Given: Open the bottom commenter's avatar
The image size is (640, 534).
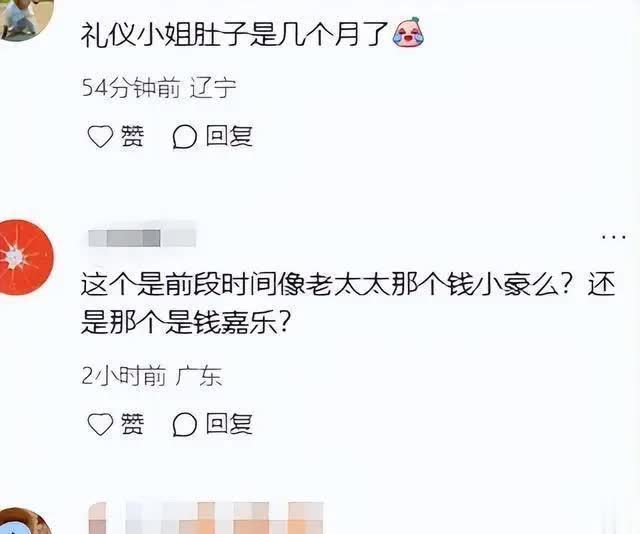Looking at the screenshot, I should [24, 521].
